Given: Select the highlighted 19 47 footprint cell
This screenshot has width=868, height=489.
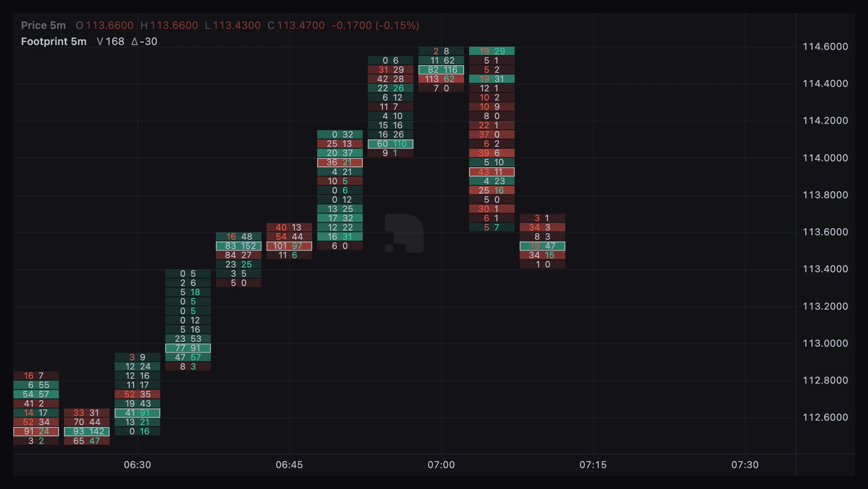Looking at the screenshot, I should pyautogui.click(x=542, y=246).
